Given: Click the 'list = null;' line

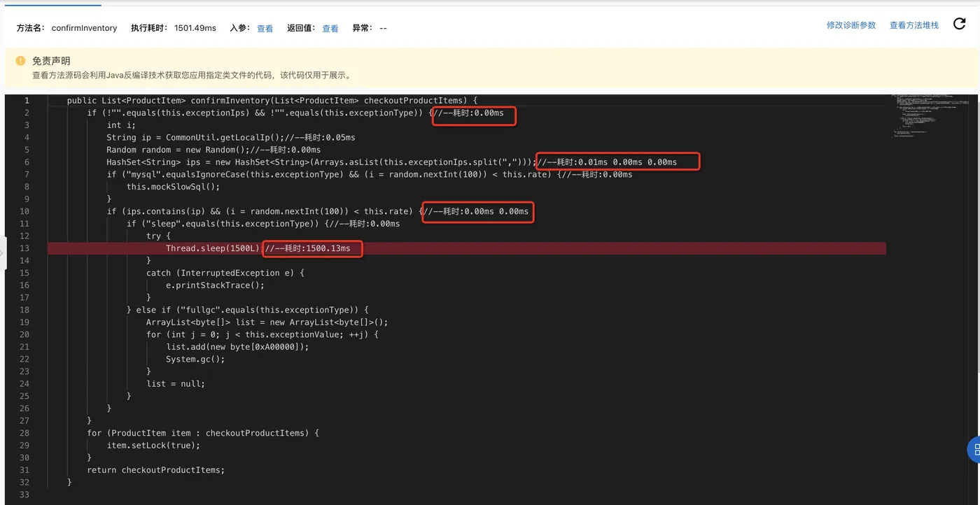Looking at the screenshot, I should pos(176,384).
